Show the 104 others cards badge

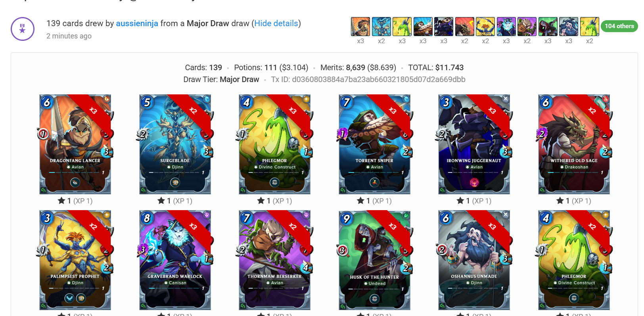click(x=619, y=26)
